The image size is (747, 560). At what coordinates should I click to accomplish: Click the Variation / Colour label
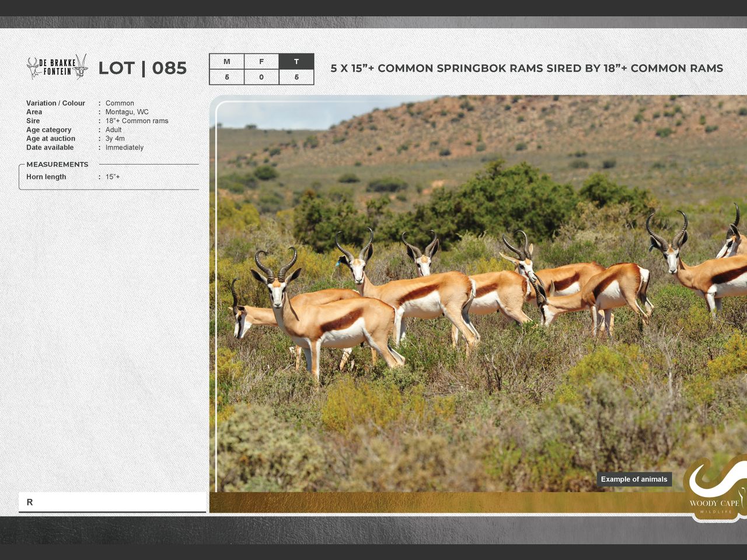click(55, 103)
